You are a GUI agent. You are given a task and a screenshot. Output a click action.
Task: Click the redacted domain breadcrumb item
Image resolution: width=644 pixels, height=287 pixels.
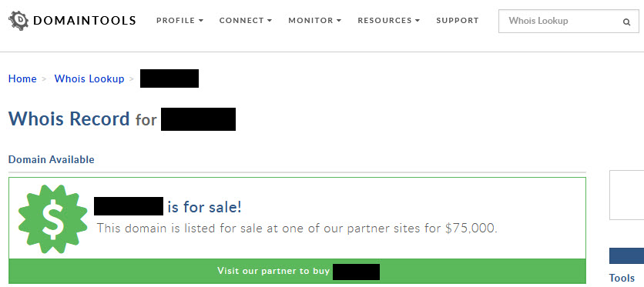coord(169,78)
